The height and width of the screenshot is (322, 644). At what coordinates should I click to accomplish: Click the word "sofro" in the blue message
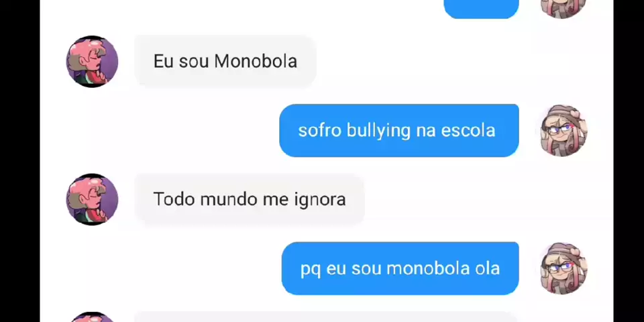[x=319, y=131]
